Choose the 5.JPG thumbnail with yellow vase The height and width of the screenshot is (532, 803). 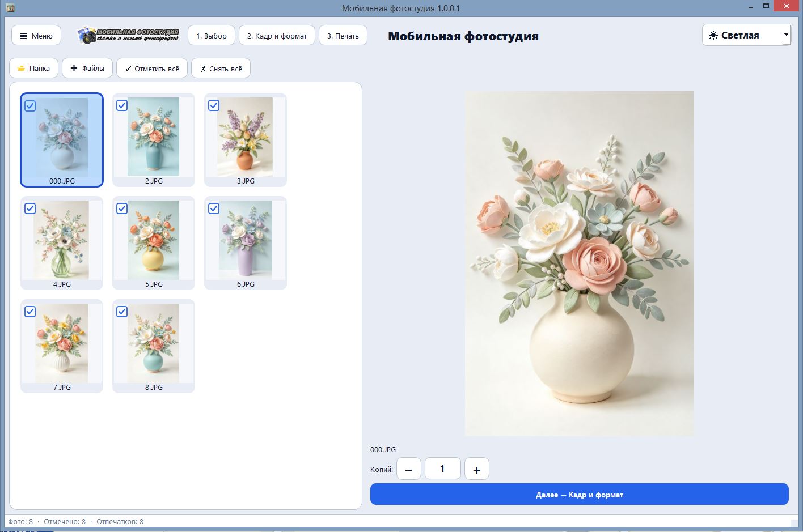tap(154, 240)
